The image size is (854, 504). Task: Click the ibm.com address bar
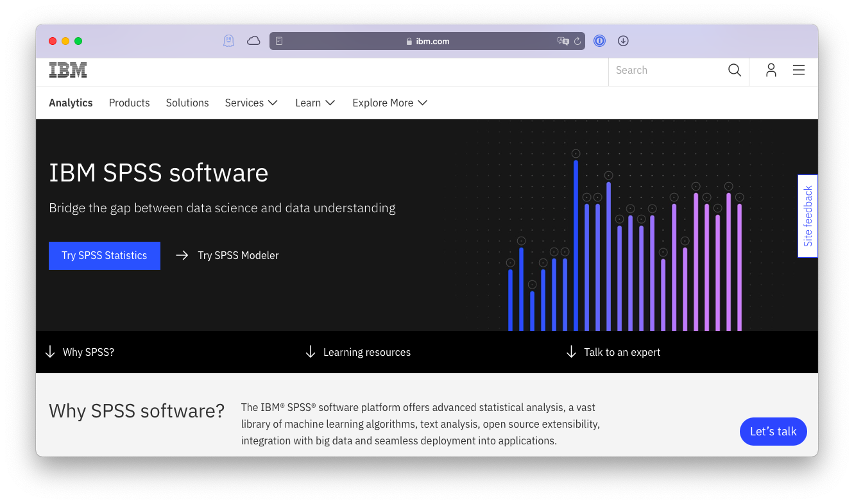tap(427, 41)
